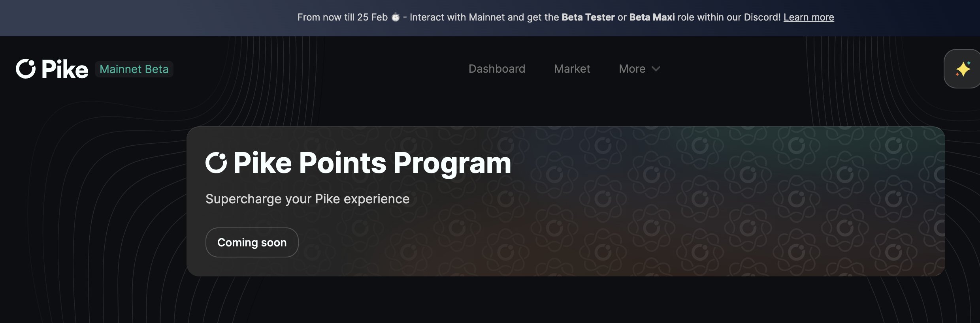Open the More menu label
Screen dimensions: 980x323
[x=632, y=69]
